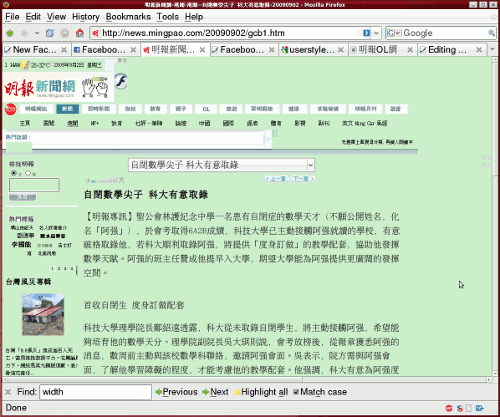Click the largest font size 大 option
This screenshot has height=417, width=500.
pyautogui.click(x=121, y=180)
